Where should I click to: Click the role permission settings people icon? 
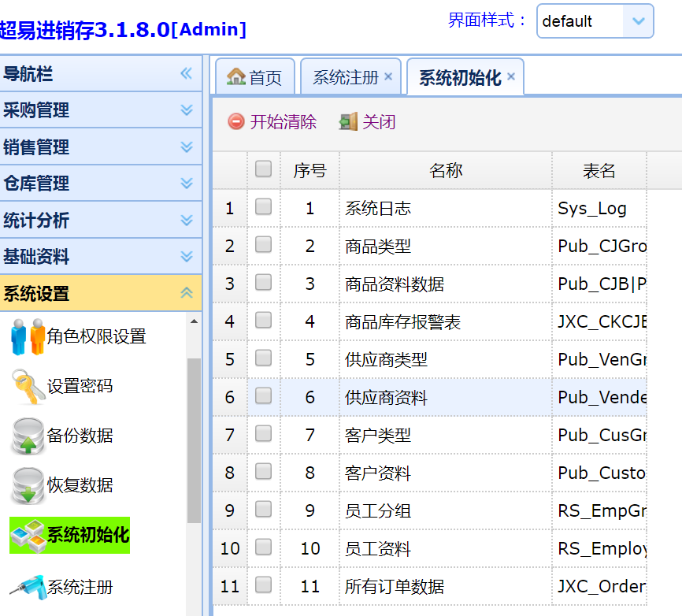(x=28, y=336)
